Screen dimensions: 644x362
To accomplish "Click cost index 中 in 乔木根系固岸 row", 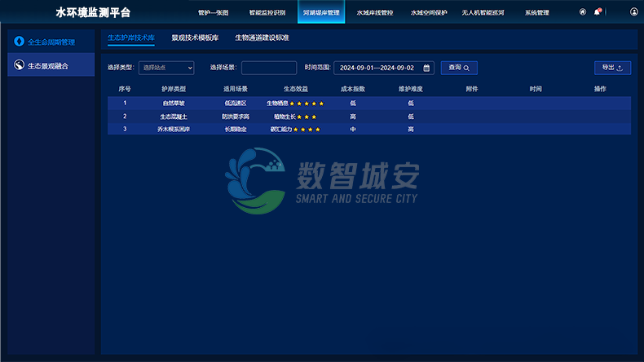I will (353, 129).
